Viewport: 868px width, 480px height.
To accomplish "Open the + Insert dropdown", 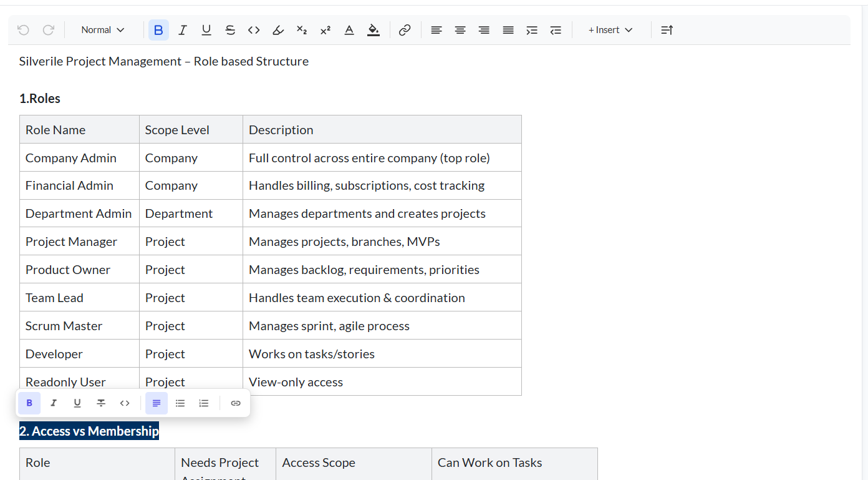I will click(x=610, y=30).
